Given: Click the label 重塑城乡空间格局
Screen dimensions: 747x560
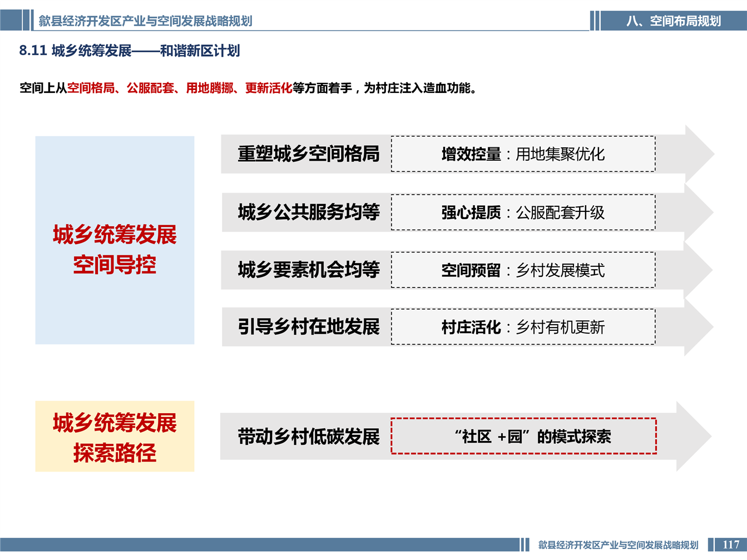Looking at the screenshot, I should tap(309, 154).
